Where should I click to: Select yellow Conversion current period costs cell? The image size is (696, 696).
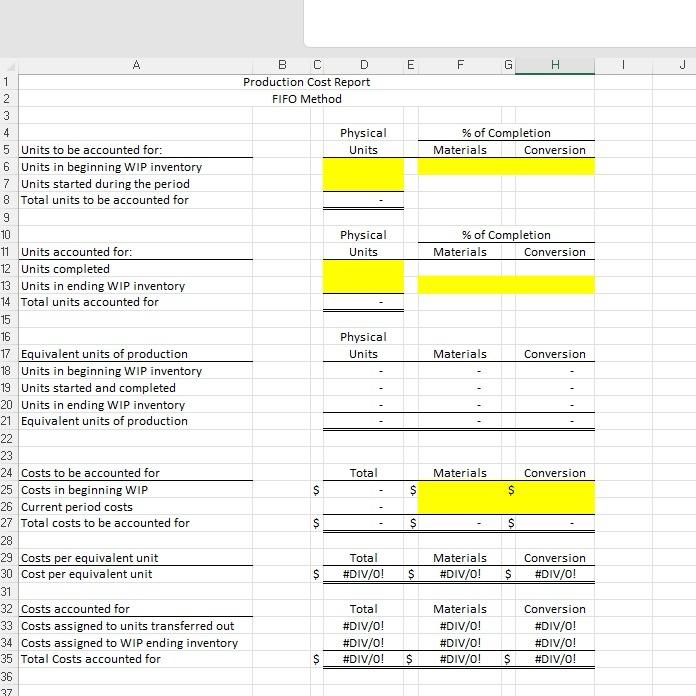(x=555, y=506)
